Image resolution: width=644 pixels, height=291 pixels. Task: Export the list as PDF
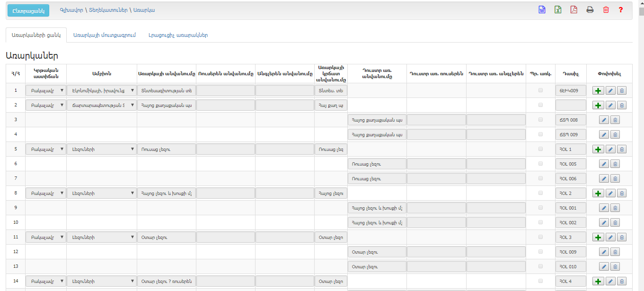click(x=573, y=10)
